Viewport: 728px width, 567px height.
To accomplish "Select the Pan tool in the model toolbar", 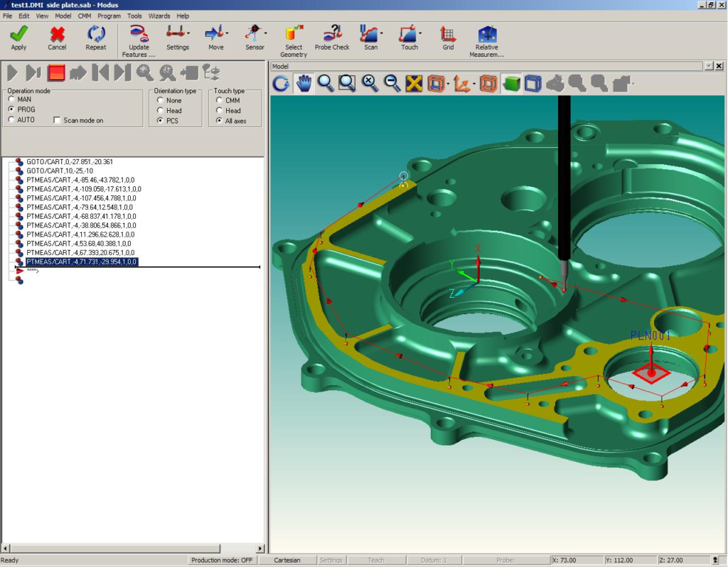I will [x=303, y=83].
